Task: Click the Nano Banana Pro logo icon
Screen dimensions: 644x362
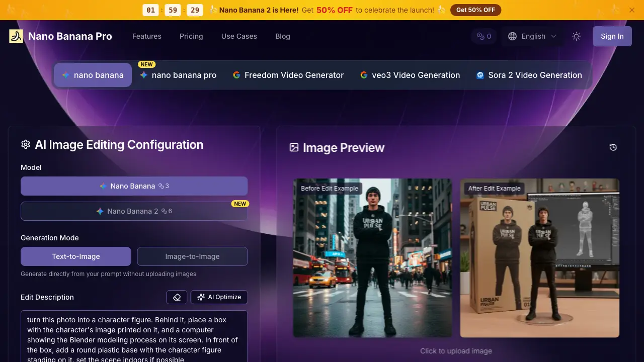Action: click(16, 36)
